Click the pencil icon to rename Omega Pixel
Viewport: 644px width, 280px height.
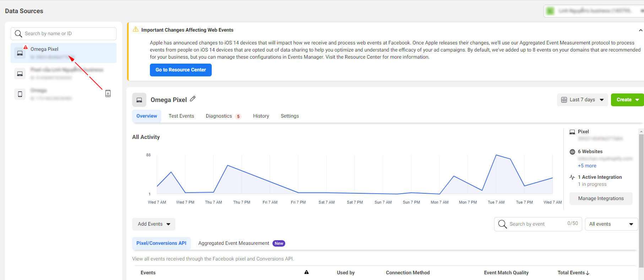point(193,99)
